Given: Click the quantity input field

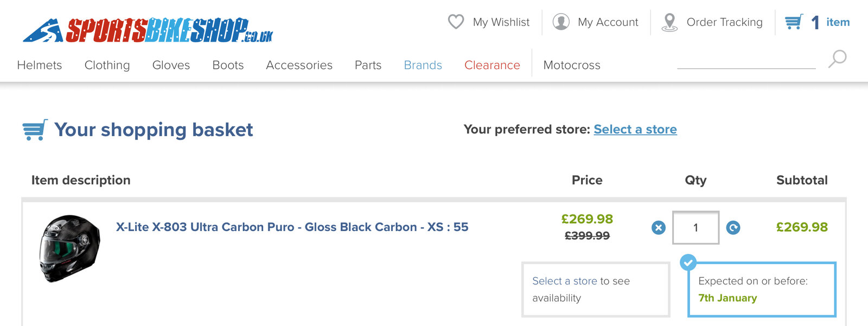Looking at the screenshot, I should 695,228.
